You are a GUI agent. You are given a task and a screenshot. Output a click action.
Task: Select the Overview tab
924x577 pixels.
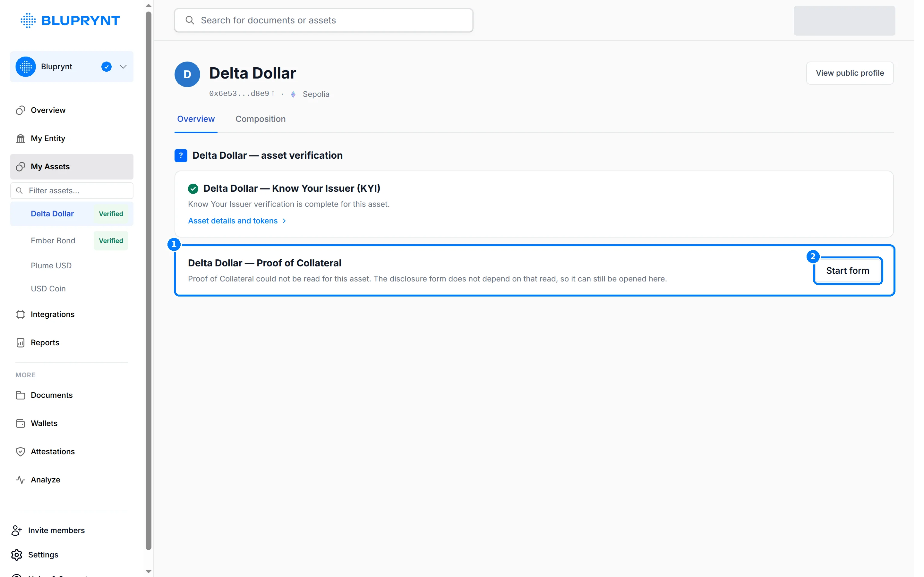[x=196, y=119]
